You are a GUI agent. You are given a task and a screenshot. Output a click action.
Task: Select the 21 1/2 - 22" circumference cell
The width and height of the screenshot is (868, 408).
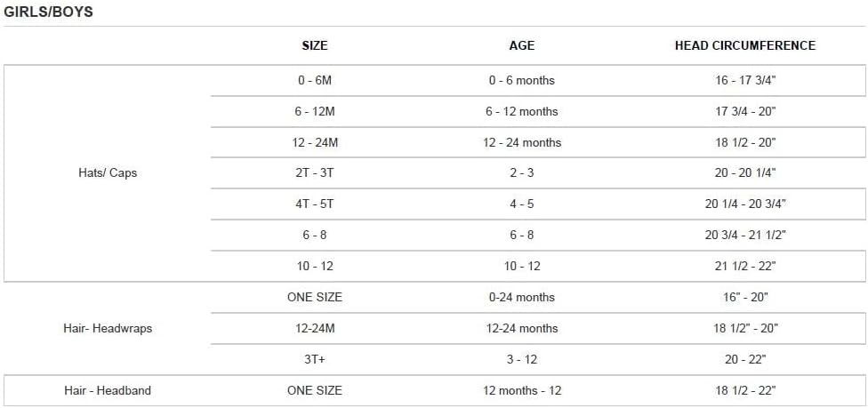(745, 267)
